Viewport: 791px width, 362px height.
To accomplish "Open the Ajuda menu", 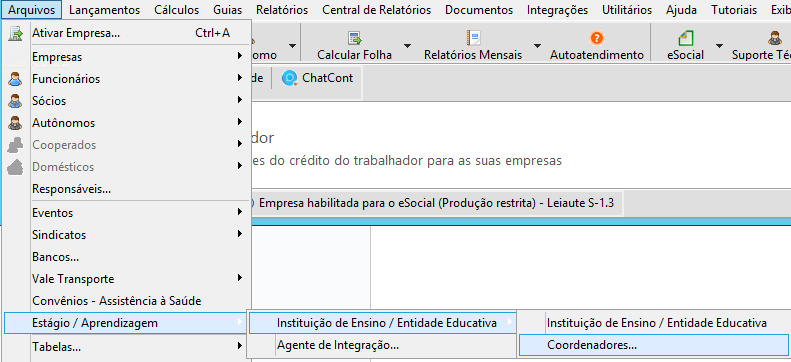I will click(682, 10).
